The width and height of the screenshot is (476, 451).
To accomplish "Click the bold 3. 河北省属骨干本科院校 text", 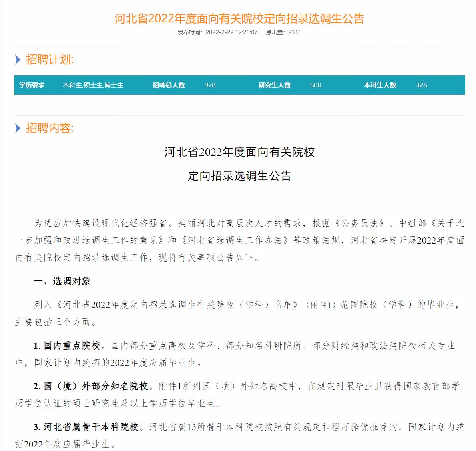I will click(x=86, y=427).
